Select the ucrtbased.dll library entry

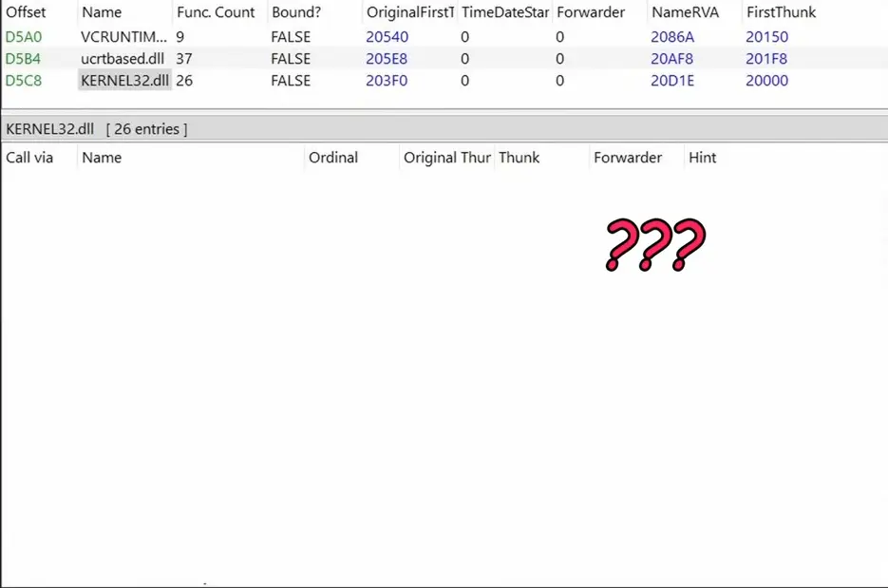123,59
